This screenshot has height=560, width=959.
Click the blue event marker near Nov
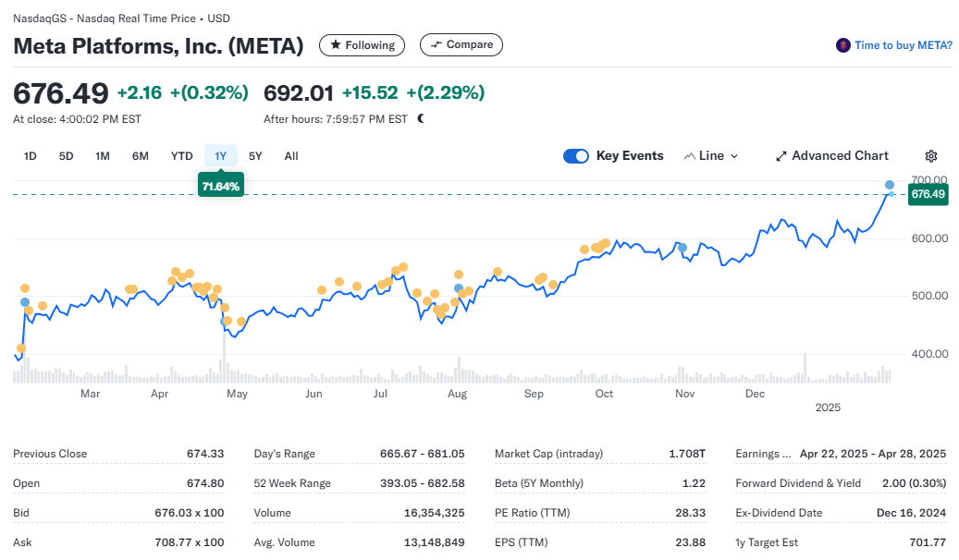(682, 249)
